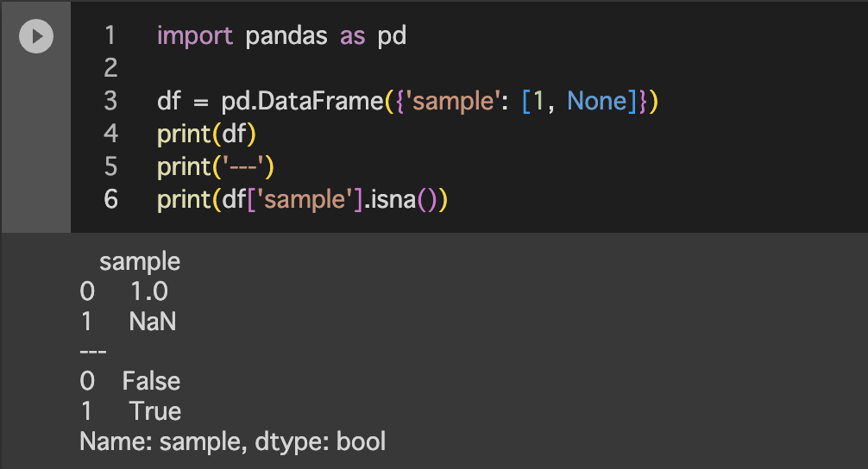This screenshot has height=469, width=868.
Task: Place cursor on the 'None' value
Action: 597,101
